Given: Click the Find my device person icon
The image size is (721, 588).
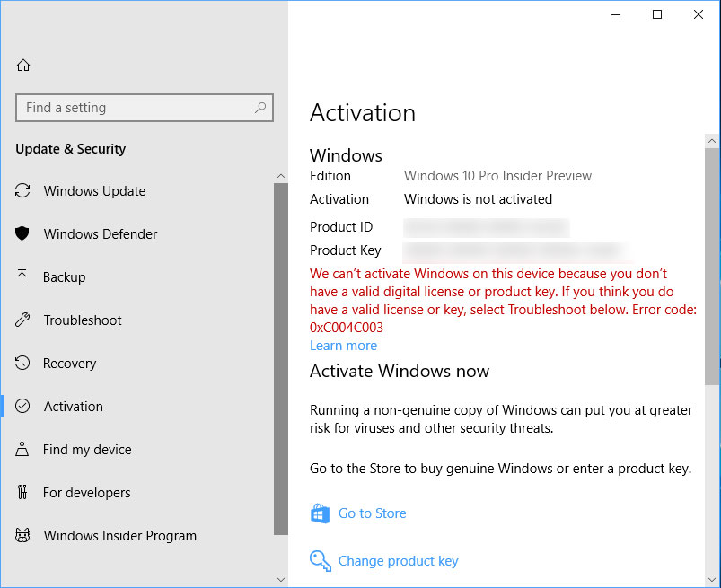Looking at the screenshot, I should point(22,449).
